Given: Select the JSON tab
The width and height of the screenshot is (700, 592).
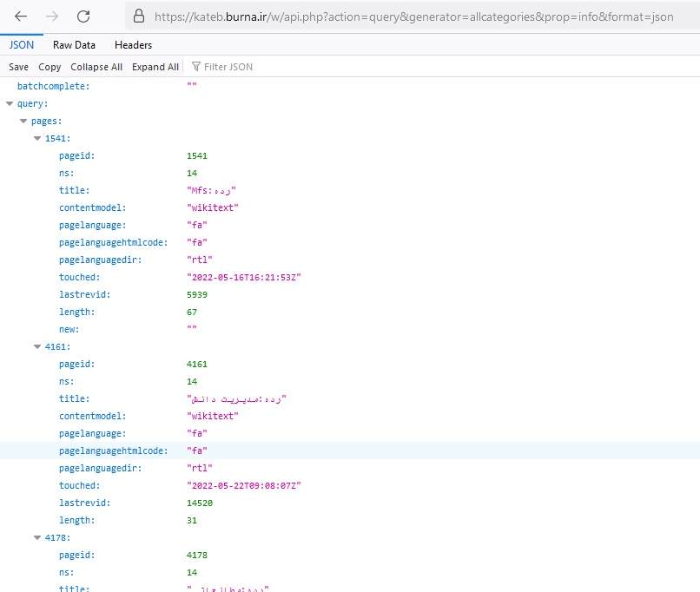Looking at the screenshot, I should 22,45.
